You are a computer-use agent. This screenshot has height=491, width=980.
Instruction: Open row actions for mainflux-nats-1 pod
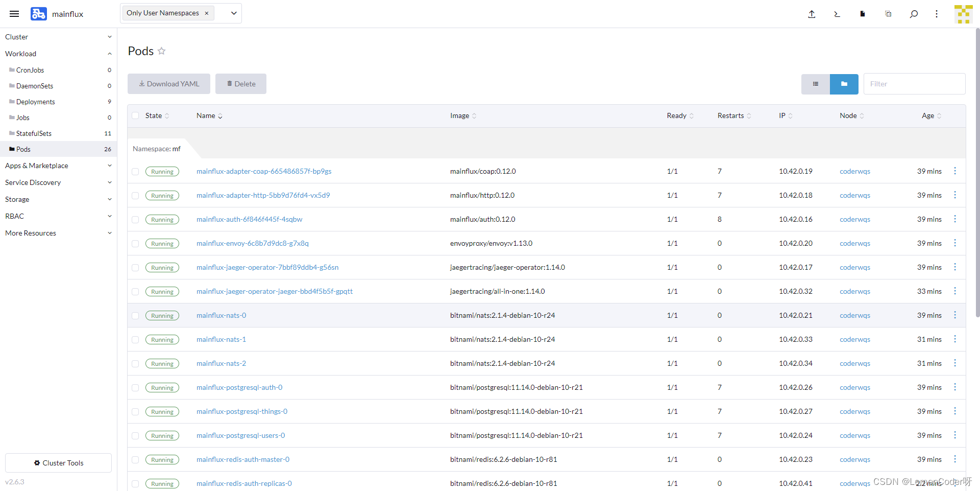[x=955, y=339]
